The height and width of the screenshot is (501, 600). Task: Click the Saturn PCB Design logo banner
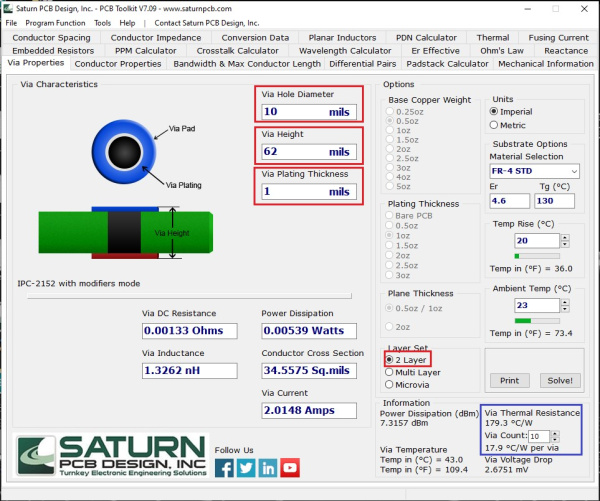[x=111, y=455]
